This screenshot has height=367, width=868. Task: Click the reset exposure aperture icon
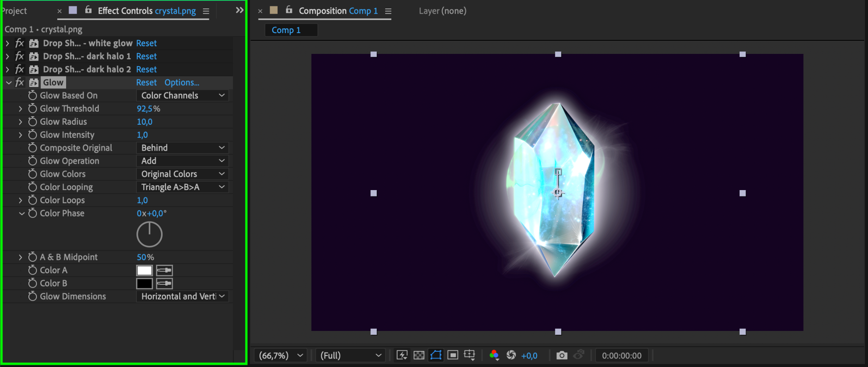coord(511,355)
